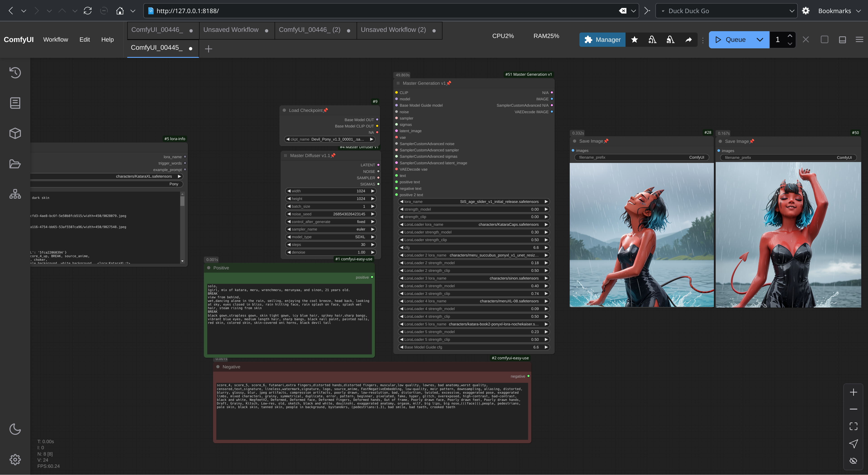
Task: Toggle dark theme moon icon
Action: pyautogui.click(x=15, y=429)
